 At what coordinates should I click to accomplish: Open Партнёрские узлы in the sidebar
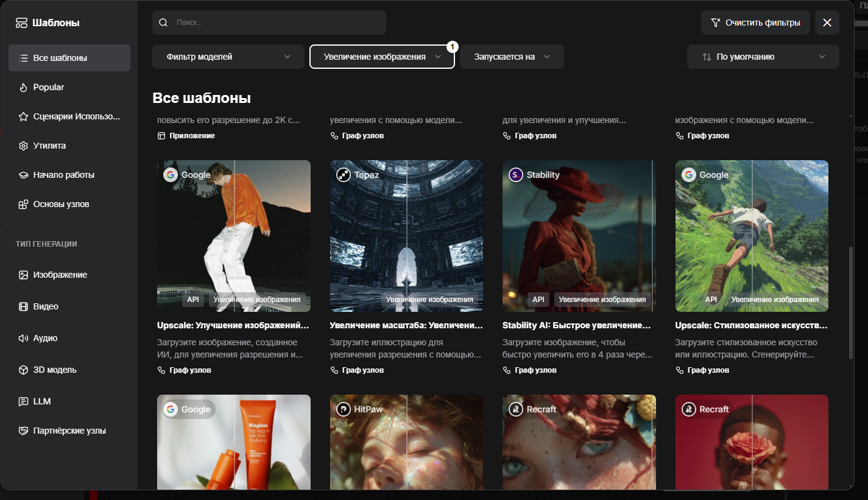[x=69, y=431]
